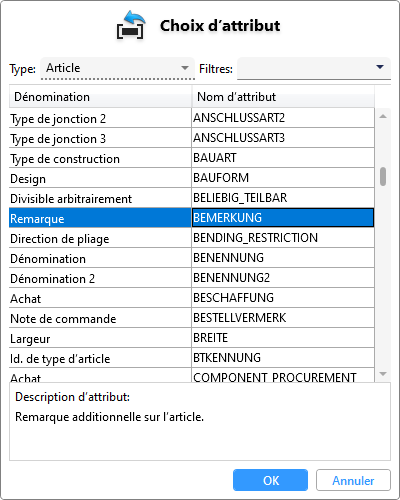Pick the Largeur BREITE row

[191, 338]
